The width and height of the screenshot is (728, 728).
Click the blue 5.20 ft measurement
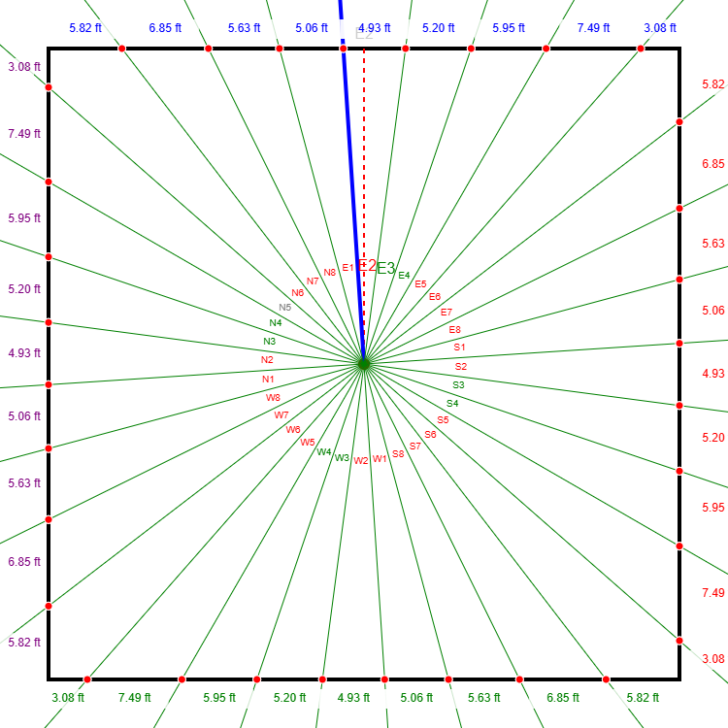click(x=439, y=28)
